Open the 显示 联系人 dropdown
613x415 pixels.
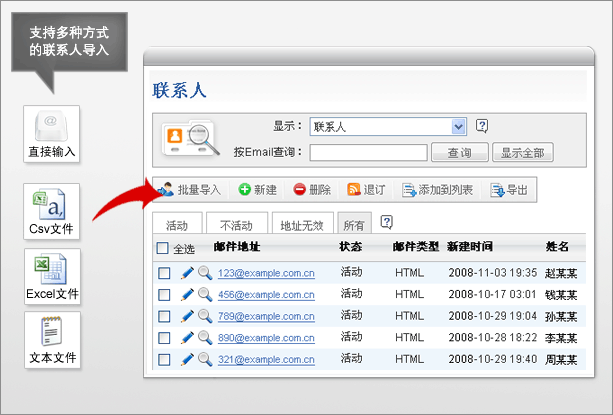388,127
